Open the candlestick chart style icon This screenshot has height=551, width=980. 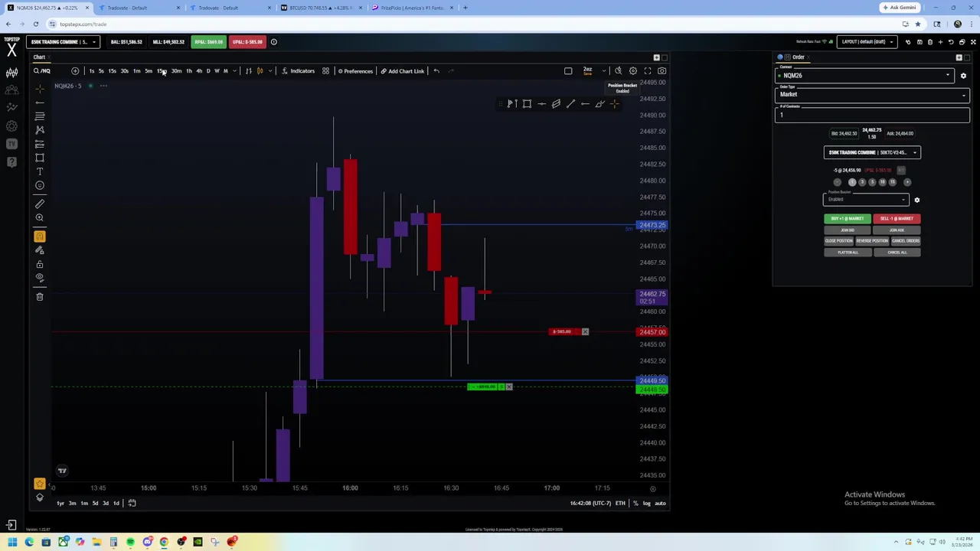coord(260,71)
